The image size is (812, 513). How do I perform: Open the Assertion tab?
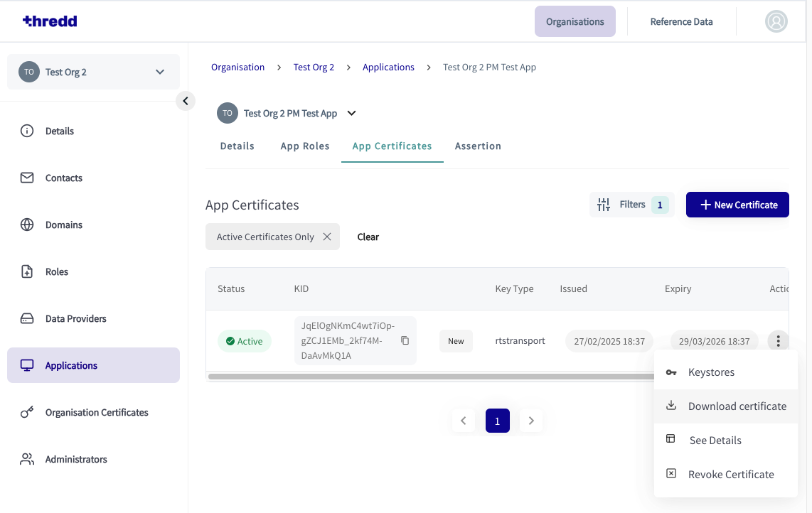click(478, 146)
